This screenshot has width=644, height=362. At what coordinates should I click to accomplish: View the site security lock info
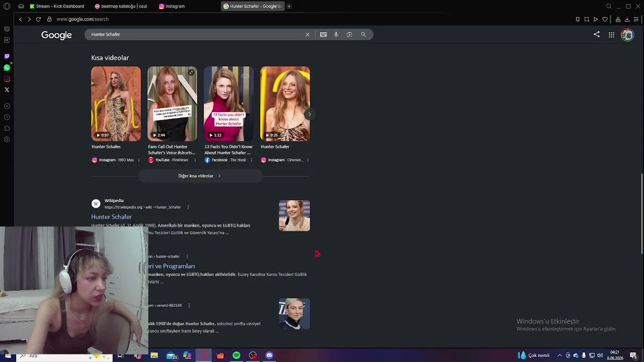49,19
